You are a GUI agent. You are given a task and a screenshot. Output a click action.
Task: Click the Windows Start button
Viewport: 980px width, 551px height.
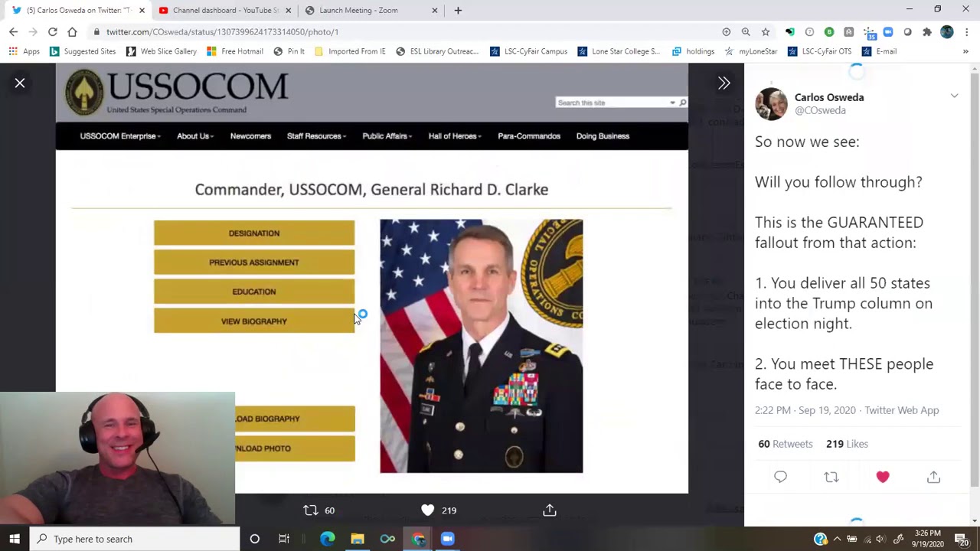[15, 539]
